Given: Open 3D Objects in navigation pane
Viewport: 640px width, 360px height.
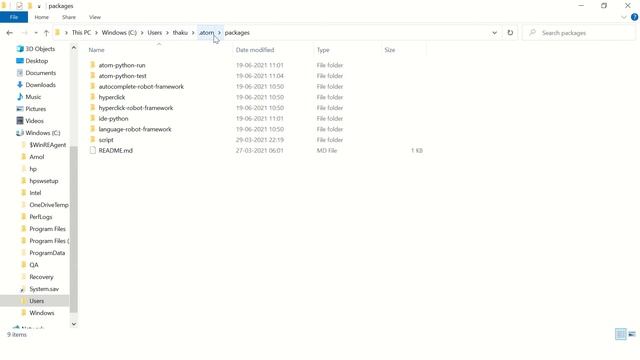Looking at the screenshot, I should (40, 49).
